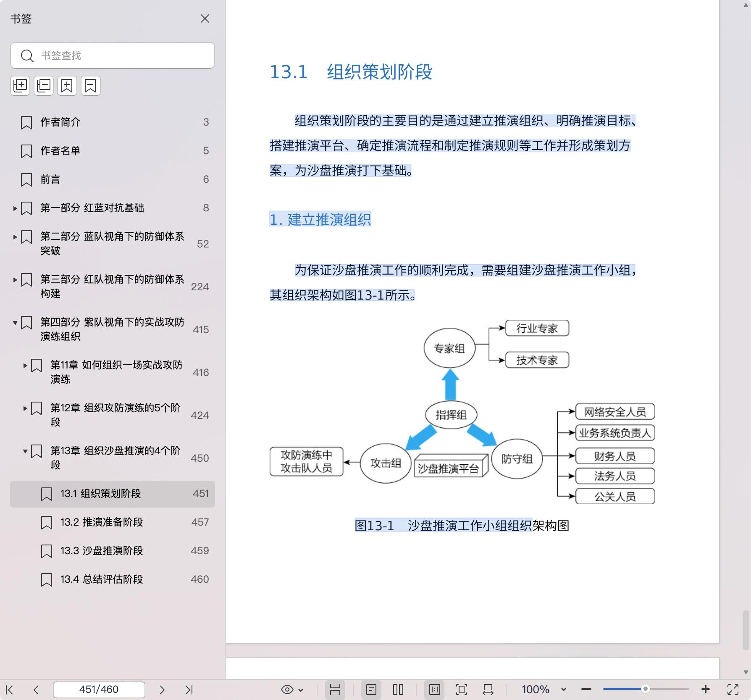Expand 第11章 如何组织一场实战攻防演练
Screen dimensions: 751x700
click(25, 366)
